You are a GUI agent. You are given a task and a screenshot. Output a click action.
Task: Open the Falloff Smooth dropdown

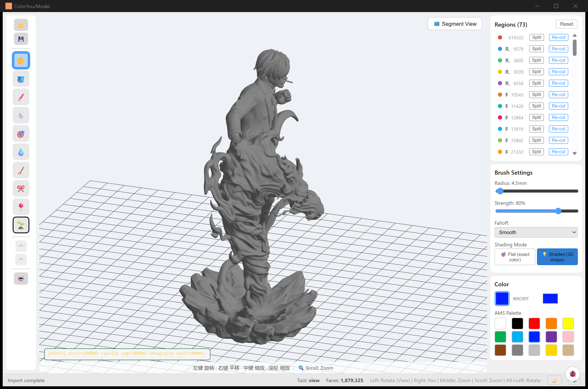536,232
